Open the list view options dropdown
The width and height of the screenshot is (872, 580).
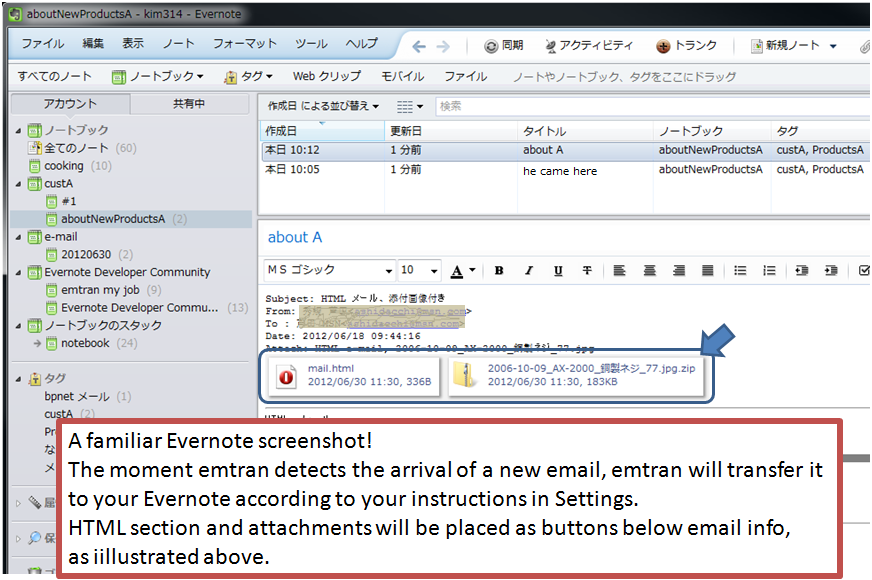click(410, 106)
